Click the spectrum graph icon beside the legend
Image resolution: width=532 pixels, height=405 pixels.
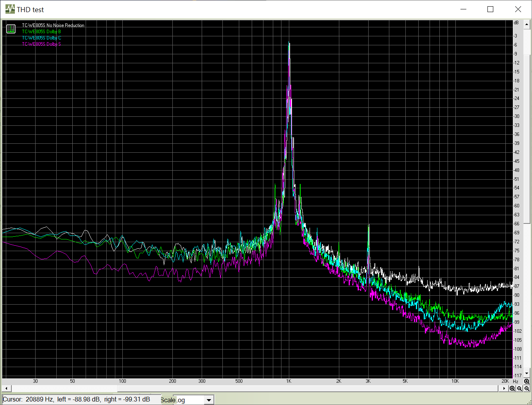click(11, 29)
